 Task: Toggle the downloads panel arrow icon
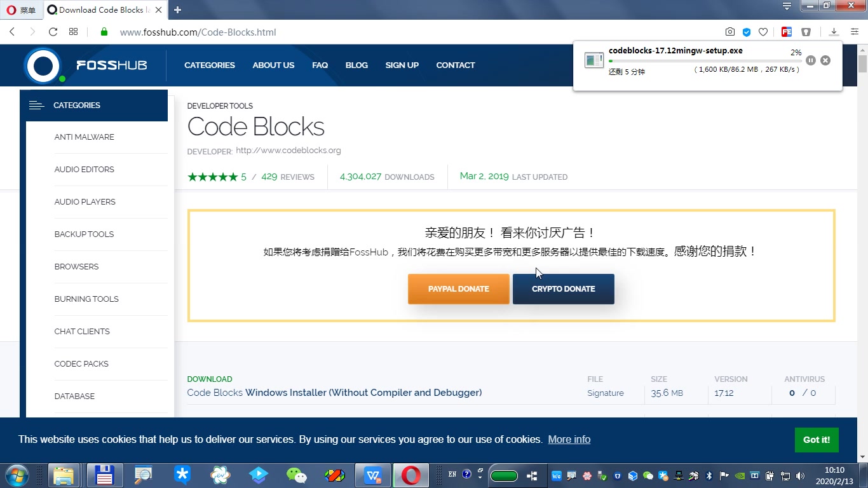tap(834, 32)
